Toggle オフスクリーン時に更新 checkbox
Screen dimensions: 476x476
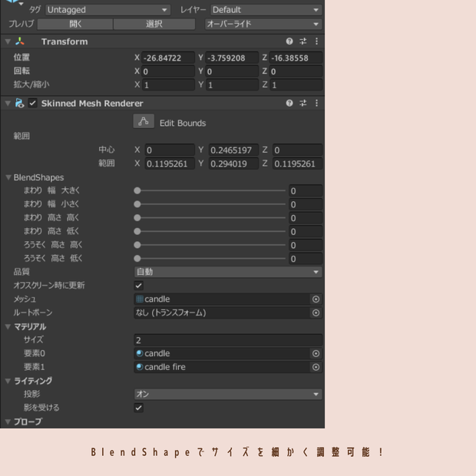(x=138, y=286)
